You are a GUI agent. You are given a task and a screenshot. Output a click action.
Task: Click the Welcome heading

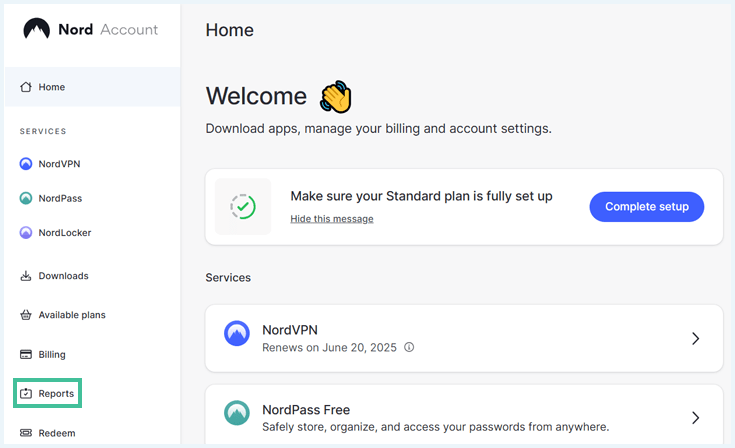point(256,96)
